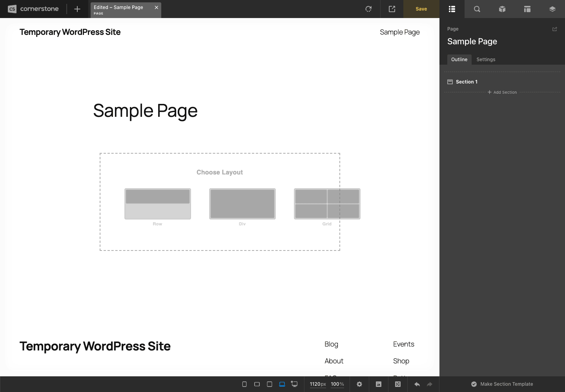Open the About footer link
The width and height of the screenshot is (565, 392).
click(334, 361)
